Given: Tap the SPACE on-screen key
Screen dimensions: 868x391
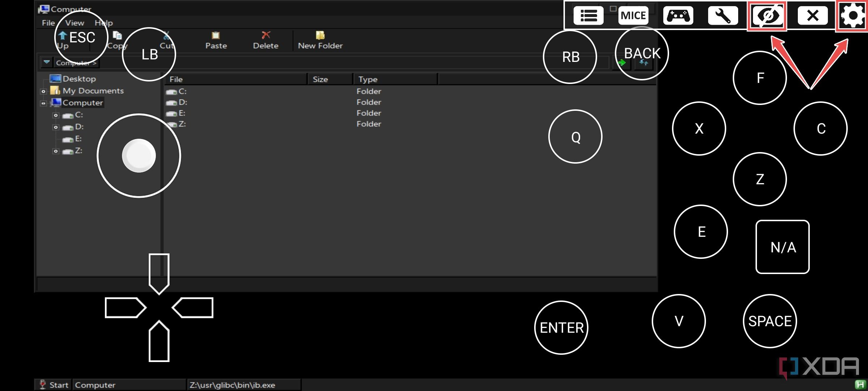Looking at the screenshot, I should click(x=770, y=321).
